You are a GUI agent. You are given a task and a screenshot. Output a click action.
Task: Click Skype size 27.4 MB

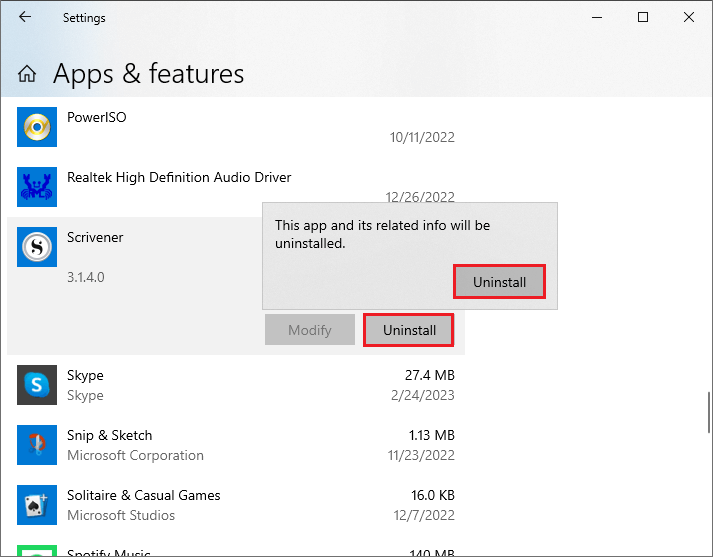[430, 375]
